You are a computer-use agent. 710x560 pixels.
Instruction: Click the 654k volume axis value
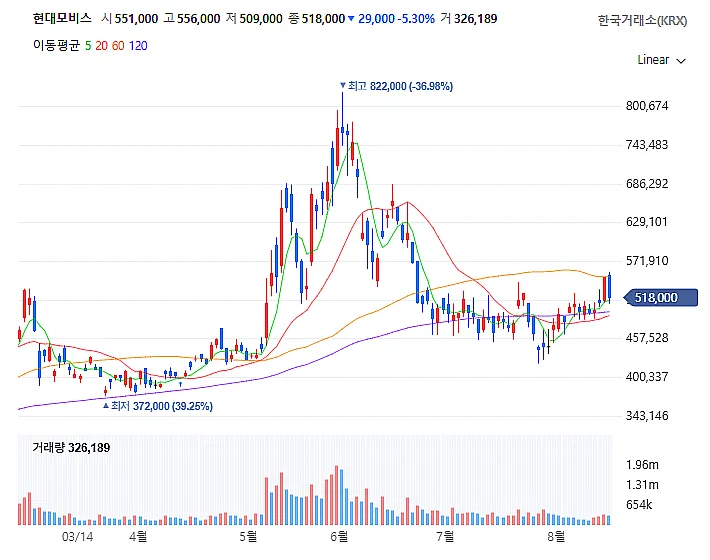(639, 505)
